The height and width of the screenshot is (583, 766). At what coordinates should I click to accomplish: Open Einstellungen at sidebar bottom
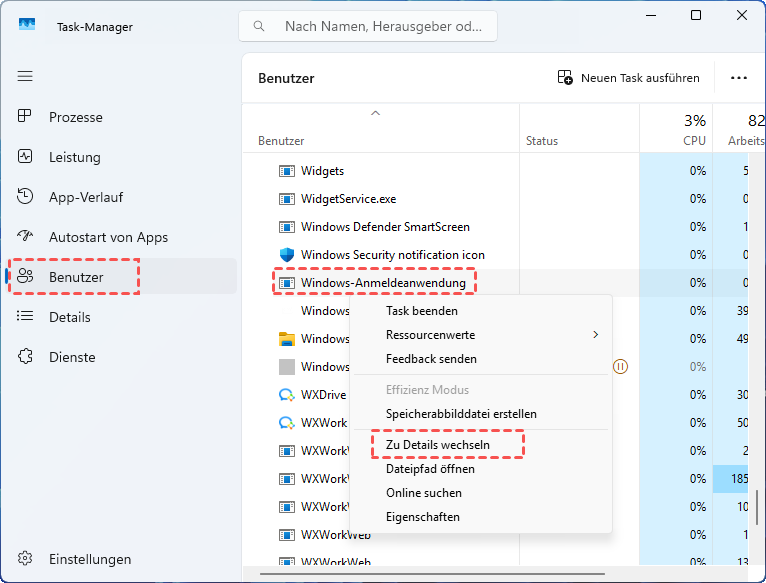point(89,559)
